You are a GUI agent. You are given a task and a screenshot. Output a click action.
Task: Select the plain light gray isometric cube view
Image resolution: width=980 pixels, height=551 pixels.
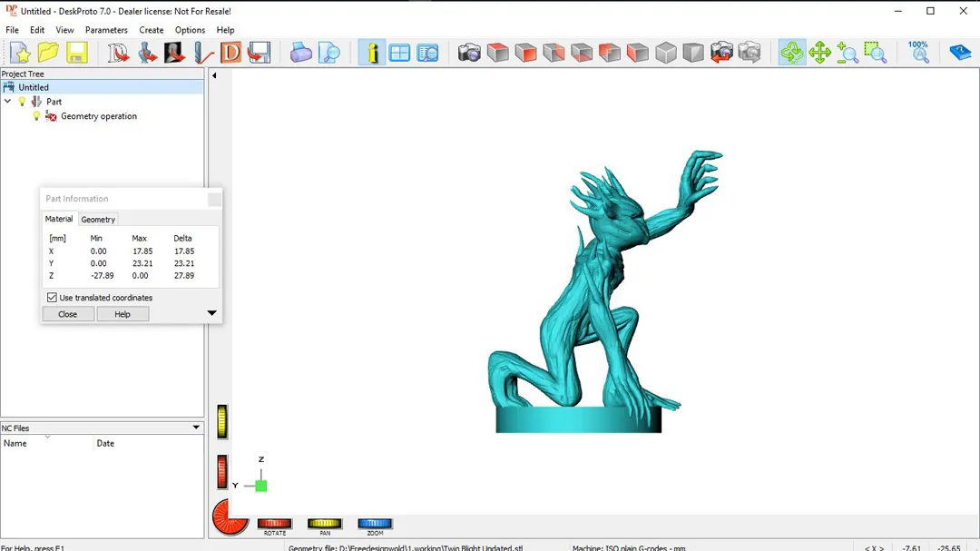[666, 53]
